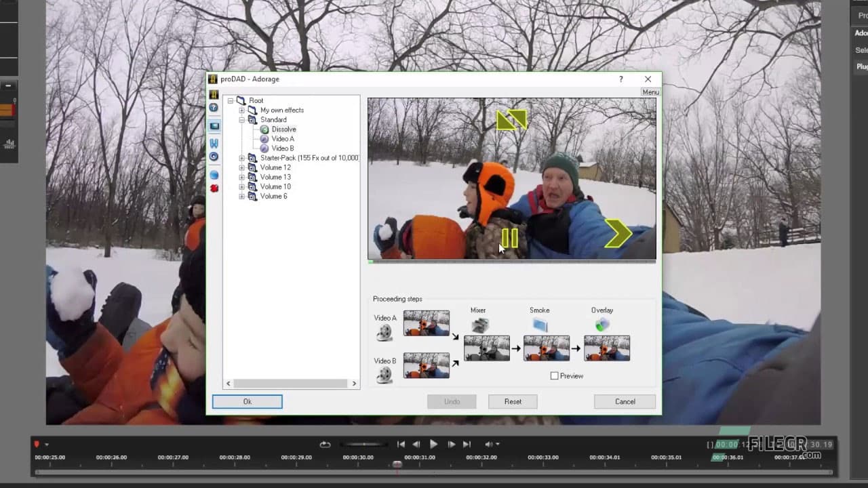
Task: Expand the Volume 12 tree node
Action: pos(242,167)
